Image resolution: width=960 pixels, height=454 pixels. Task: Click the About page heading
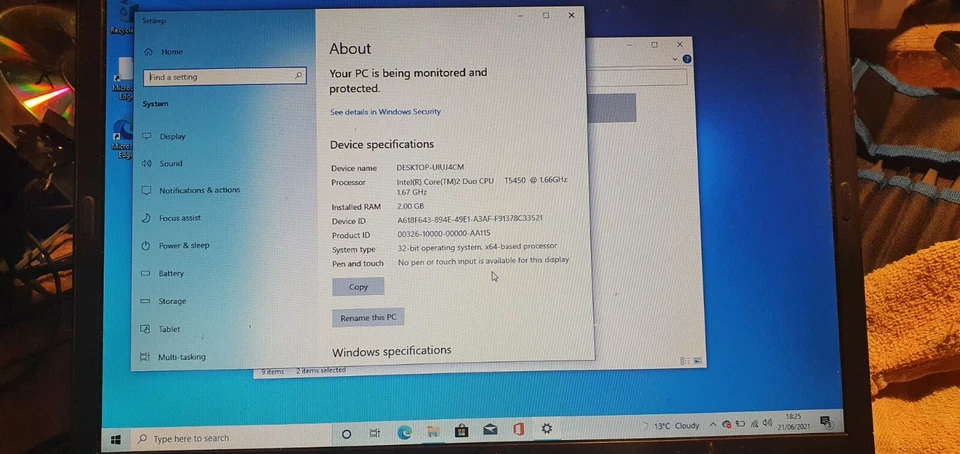[350, 49]
